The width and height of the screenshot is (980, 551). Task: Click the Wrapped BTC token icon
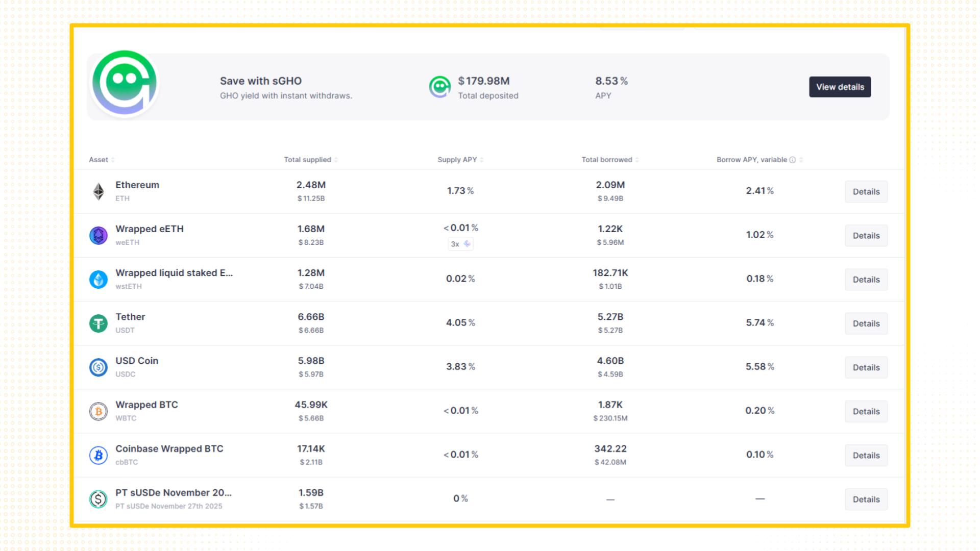tap(99, 411)
